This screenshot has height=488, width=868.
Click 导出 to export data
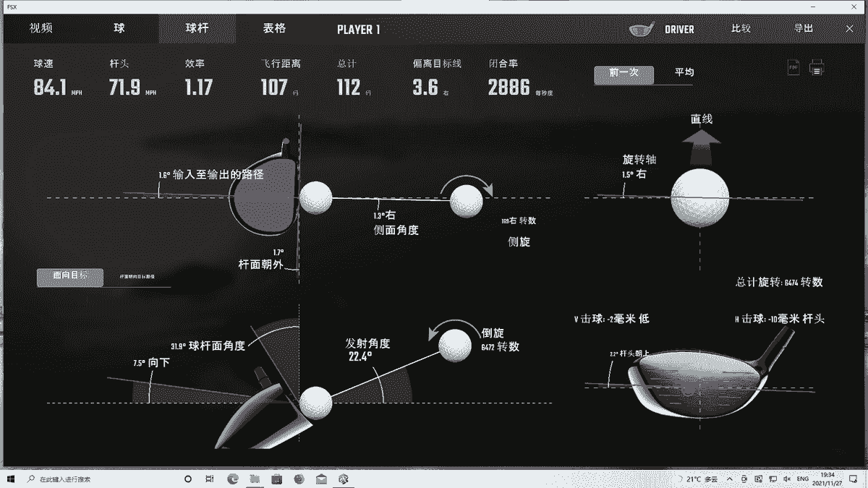(x=804, y=29)
